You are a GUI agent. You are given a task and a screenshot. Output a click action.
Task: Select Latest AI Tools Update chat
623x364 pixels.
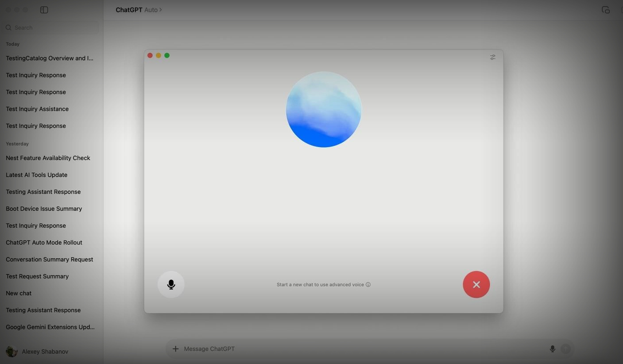pyautogui.click(x=37, y=175)
